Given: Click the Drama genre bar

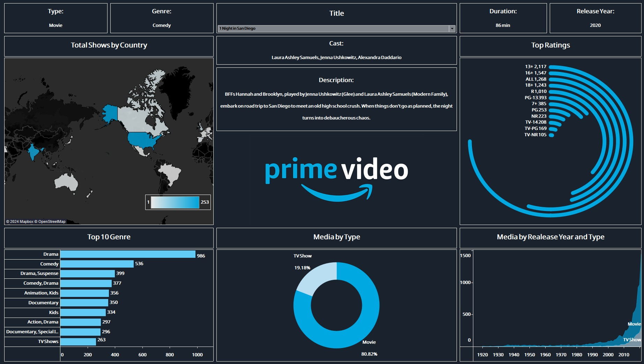Looking at the screenshot, I should 128,254.
